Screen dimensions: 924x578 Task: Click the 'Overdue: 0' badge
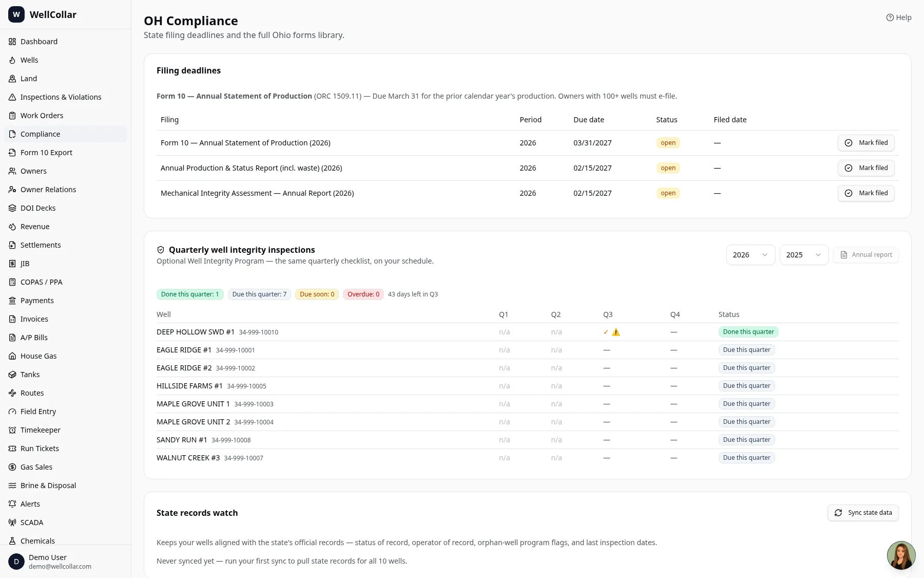tap(363, 294)
